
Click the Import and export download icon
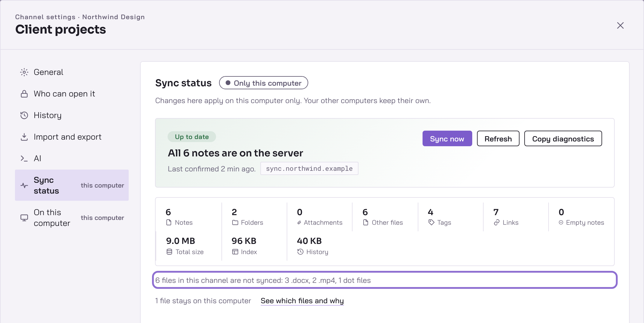click(x=24, y=137)
